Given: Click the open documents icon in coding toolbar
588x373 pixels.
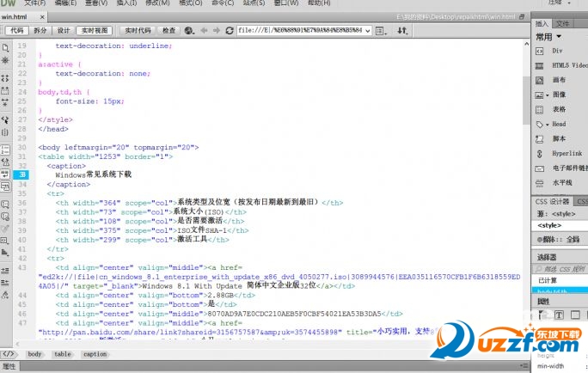Looking at the screenshot, I should pos(5,48).
